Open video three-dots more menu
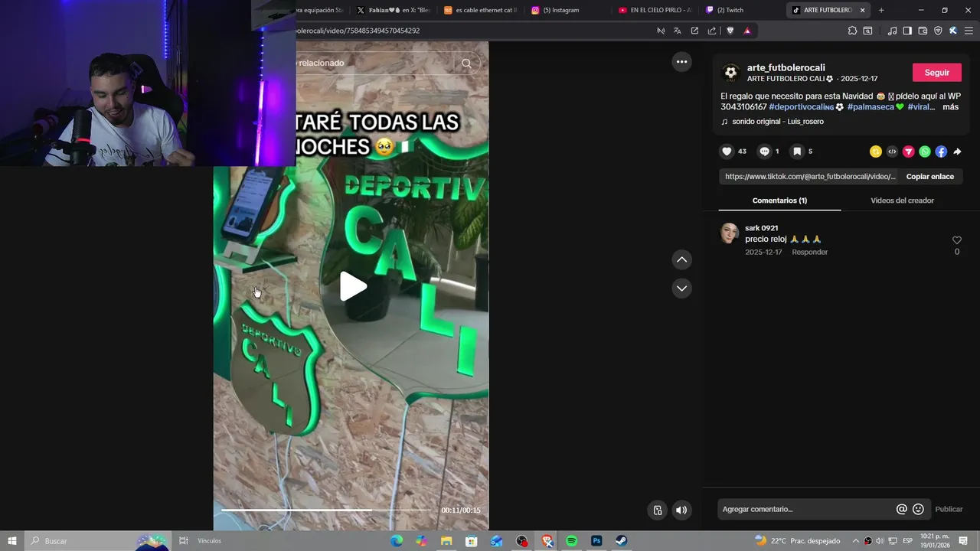Viewport: 980px width, 551px height. tap(681, 62)
